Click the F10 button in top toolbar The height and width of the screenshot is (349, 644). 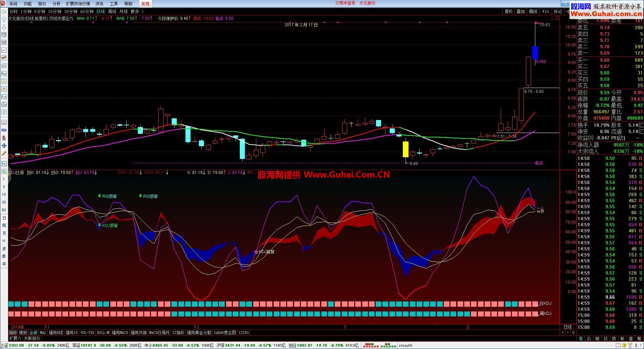pos(545,11)
